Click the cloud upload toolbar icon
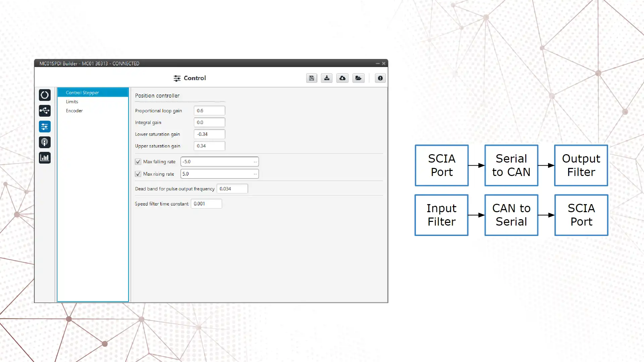Viewport: 644px width, 362px height. pyautogui.click(x=342, y=78)
